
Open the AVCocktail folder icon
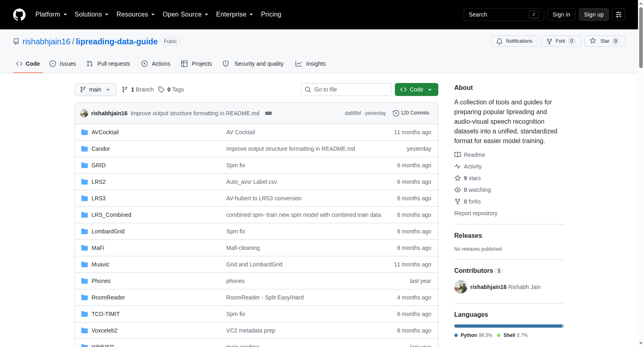(85, 132)
